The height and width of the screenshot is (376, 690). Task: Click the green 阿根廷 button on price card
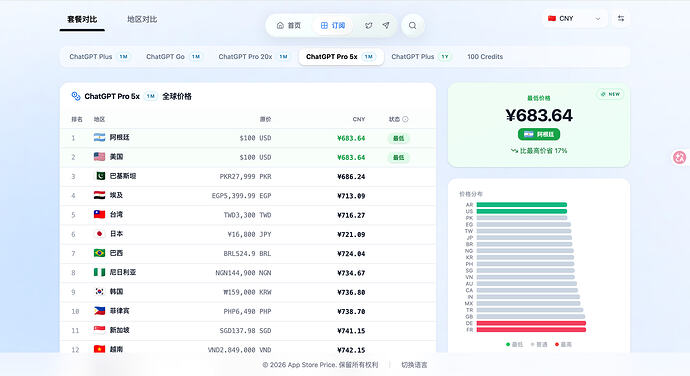tap(539, 134)
